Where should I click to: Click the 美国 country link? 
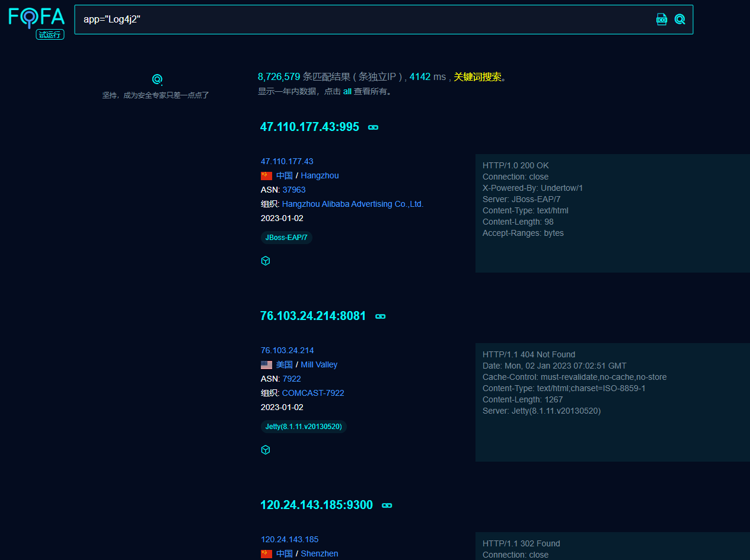click(285, 364)
